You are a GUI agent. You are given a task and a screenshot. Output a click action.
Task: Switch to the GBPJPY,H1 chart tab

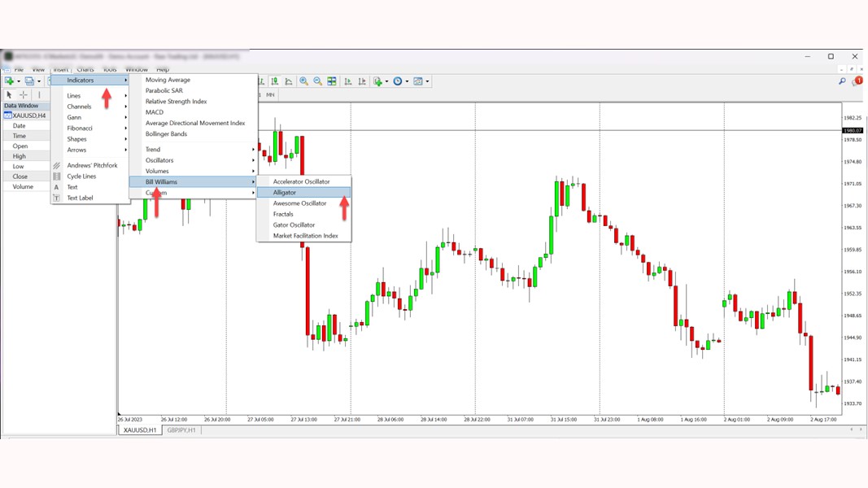coord(181,430)
